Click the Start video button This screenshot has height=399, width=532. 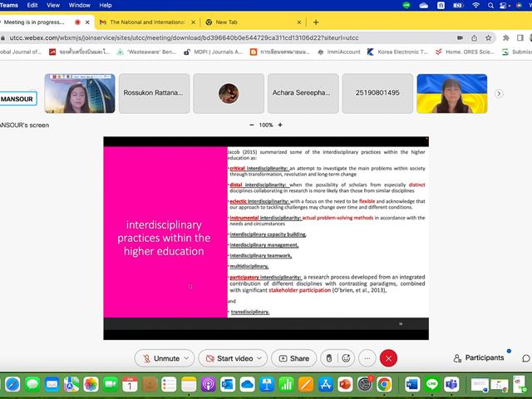click(229, 358)
